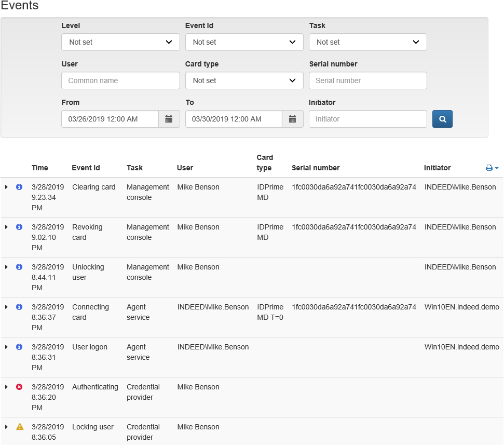Open the print export dropdown icon
This screenshot has height=446, width=504.
pos(492,168)
